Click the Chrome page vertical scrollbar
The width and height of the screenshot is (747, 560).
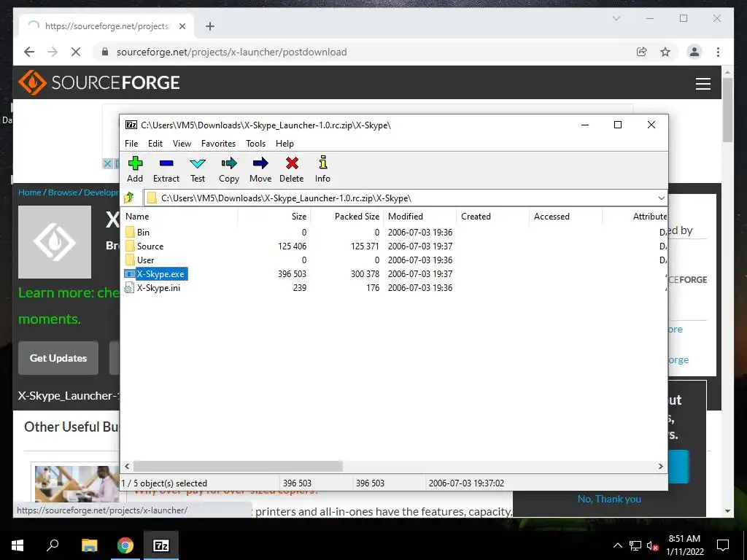[x=727, y=110]
